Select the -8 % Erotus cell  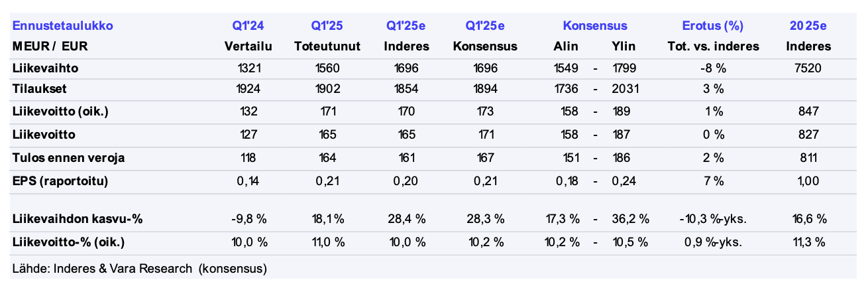click(x=713, y=68)
